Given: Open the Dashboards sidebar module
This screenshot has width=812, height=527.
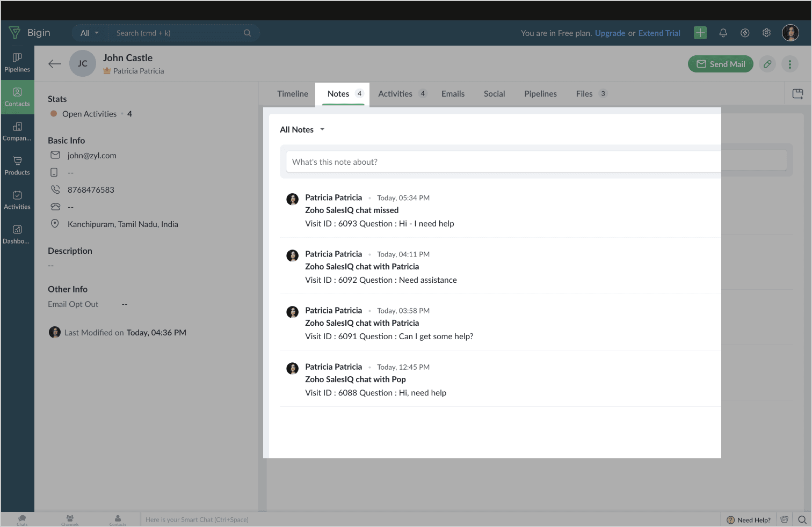Looking at the screenshot, I should click(17, 235).
